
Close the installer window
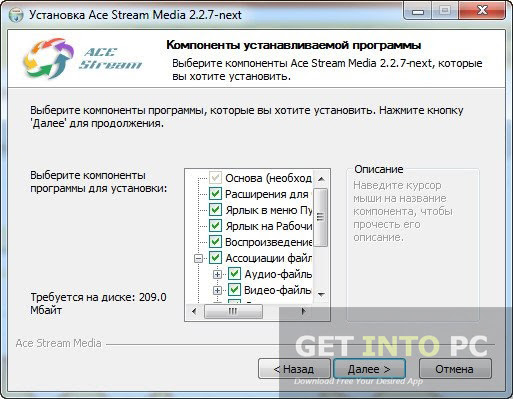click(x=482, y=11)
